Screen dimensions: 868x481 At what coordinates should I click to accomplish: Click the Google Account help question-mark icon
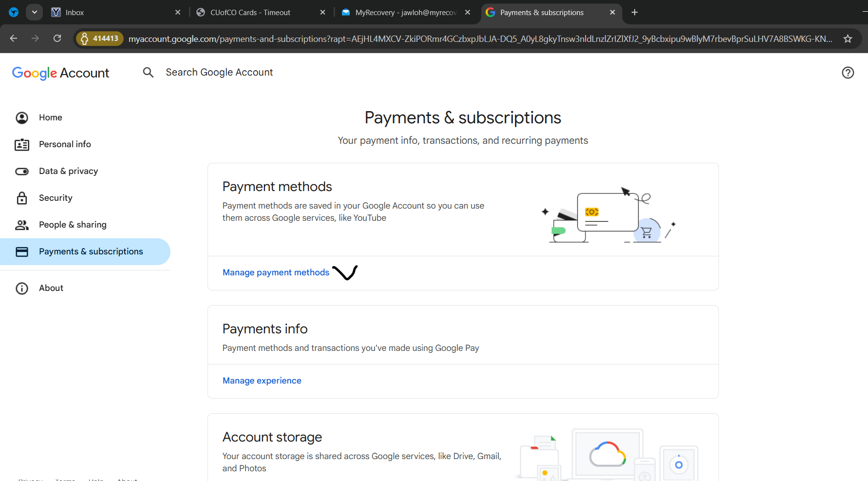pos(848,73)
